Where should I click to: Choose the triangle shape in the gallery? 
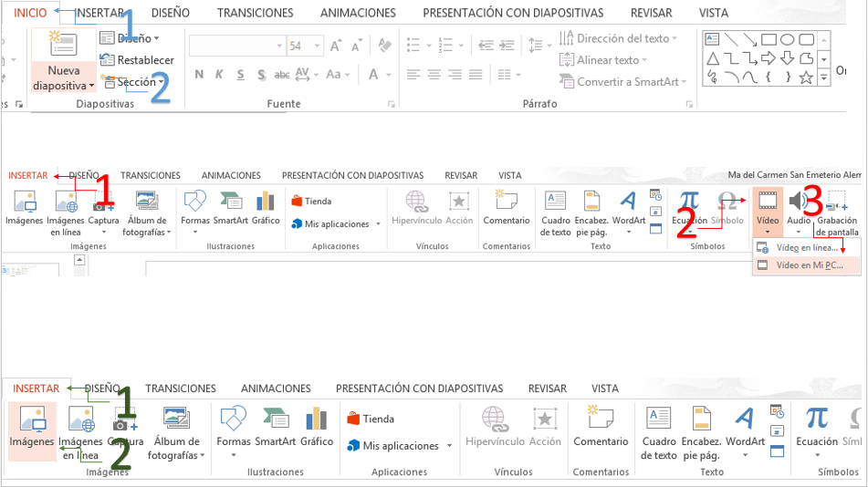713,58
